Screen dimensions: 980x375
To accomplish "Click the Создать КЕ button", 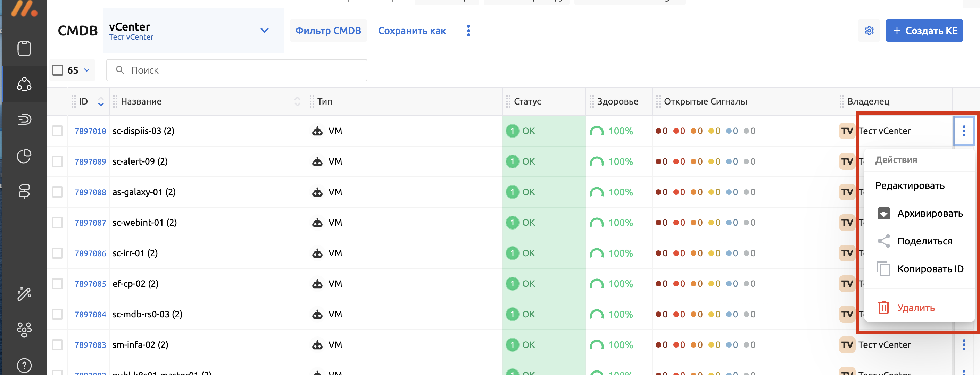I will pos(924,31).
